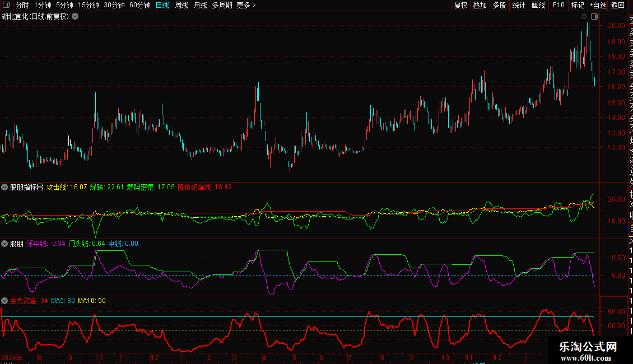The image size is (633, 364).
Task: Click the 中线 value label
Action: (123, 244)
